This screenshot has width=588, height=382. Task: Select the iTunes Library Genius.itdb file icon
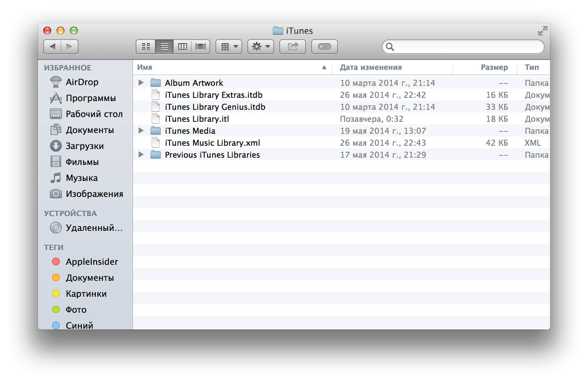click(x=155, y=107)
